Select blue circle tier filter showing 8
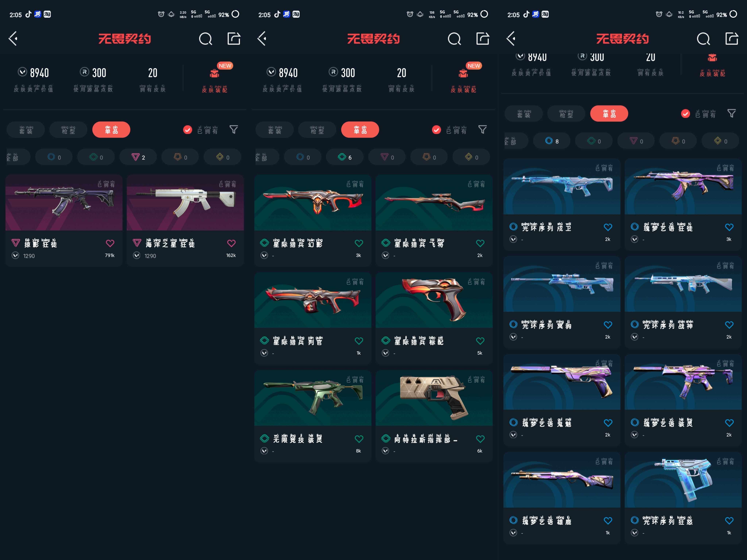Image resolution: width=747 pixels, height=560 pixels. tap(551, 141)
